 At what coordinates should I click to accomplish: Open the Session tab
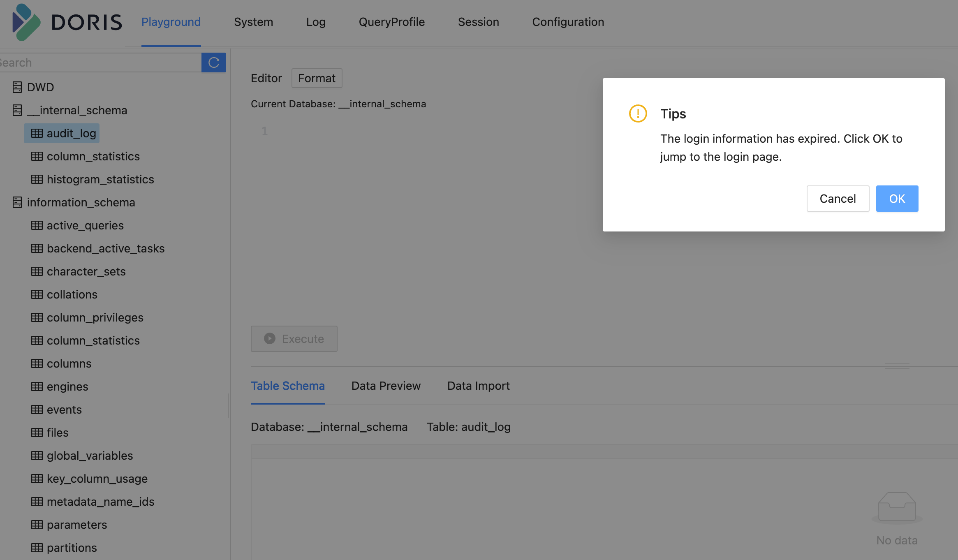[479, 22]
